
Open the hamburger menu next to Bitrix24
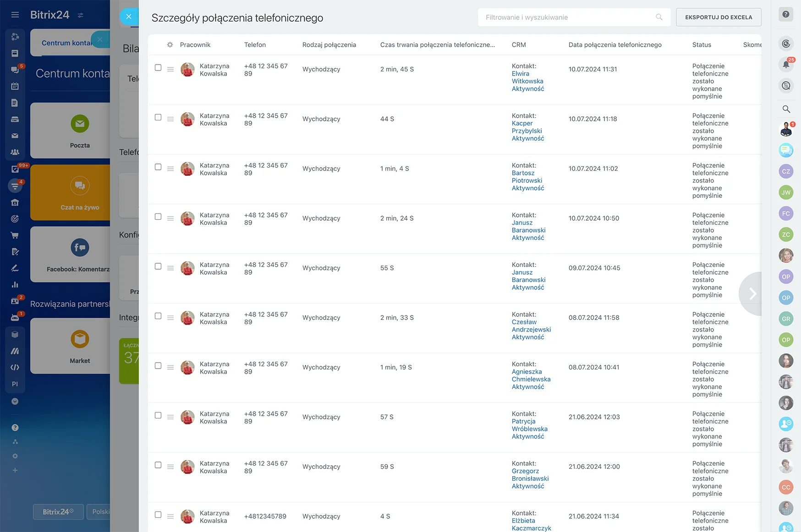coord(15,15)
